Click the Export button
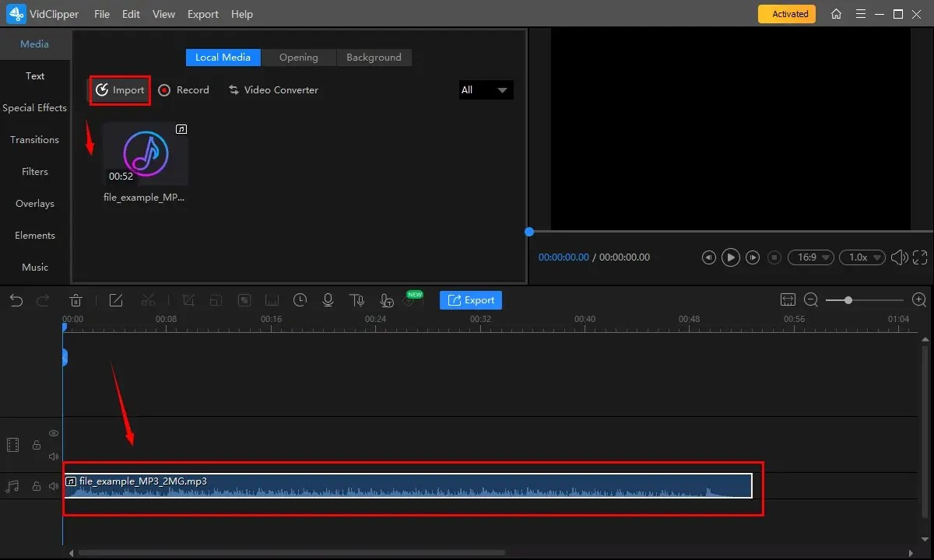Screen dimensions: 934x560 [x=470, y=299]
